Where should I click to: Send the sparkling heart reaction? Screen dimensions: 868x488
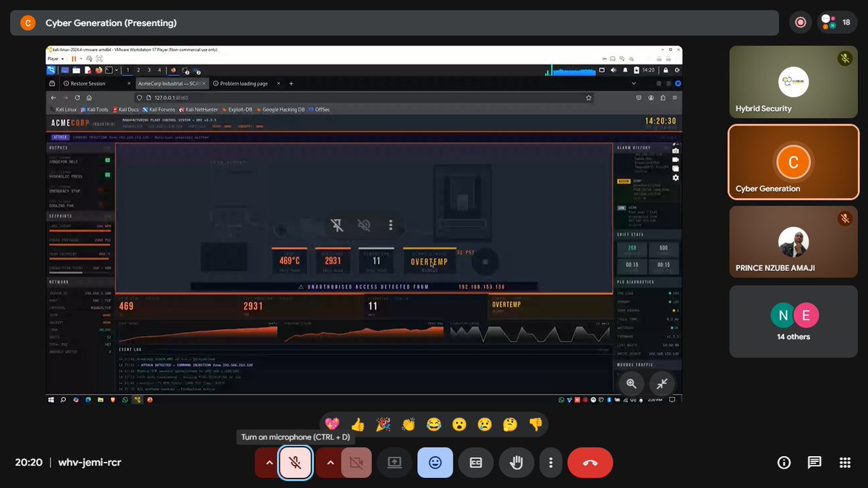332,424
